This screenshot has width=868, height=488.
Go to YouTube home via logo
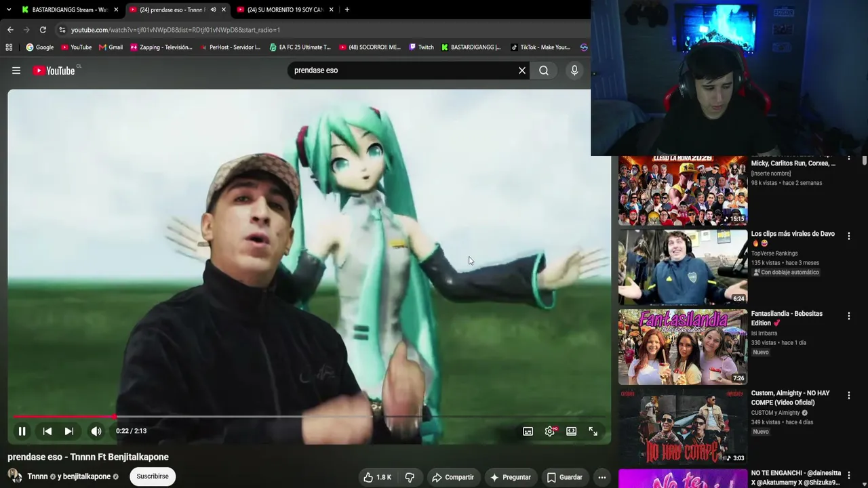point(54,70)
